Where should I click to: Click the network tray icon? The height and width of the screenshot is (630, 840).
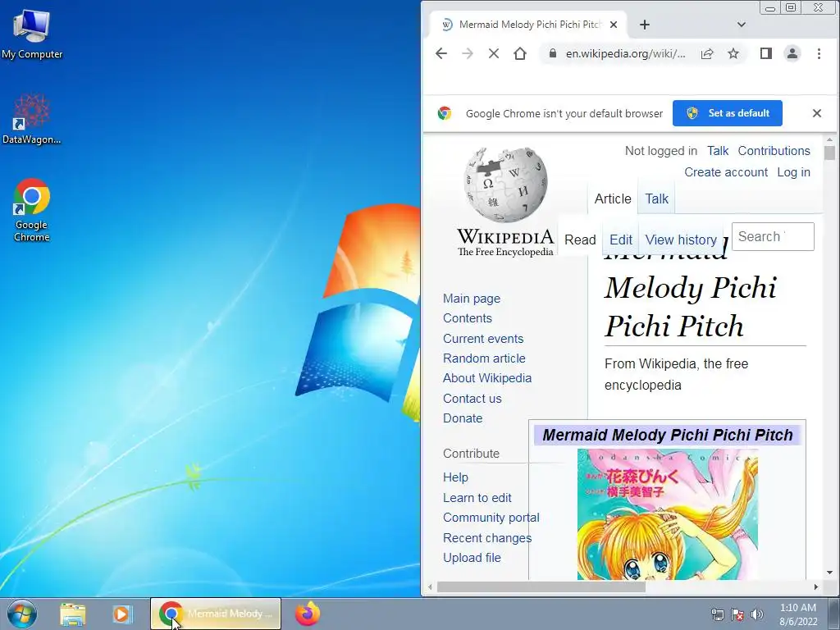[x=717, y=614]
